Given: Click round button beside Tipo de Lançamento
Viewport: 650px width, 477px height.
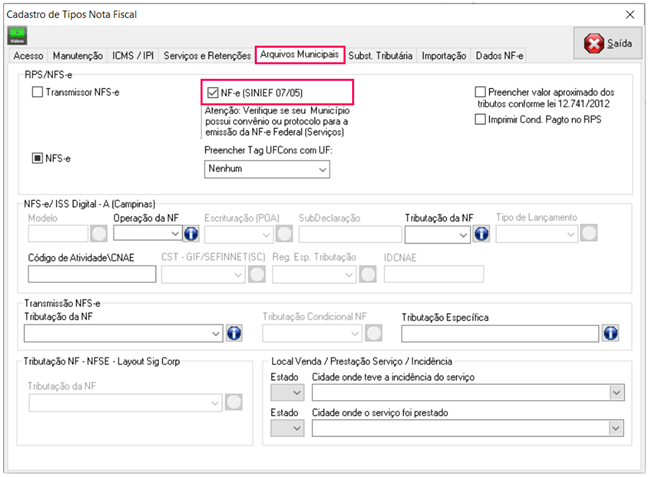Looking at the screenshot, I should pos(589,234).
